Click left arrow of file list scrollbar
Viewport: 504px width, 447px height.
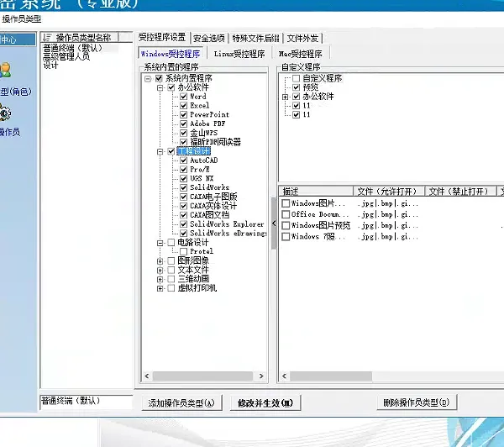click(x=284, y=376)
